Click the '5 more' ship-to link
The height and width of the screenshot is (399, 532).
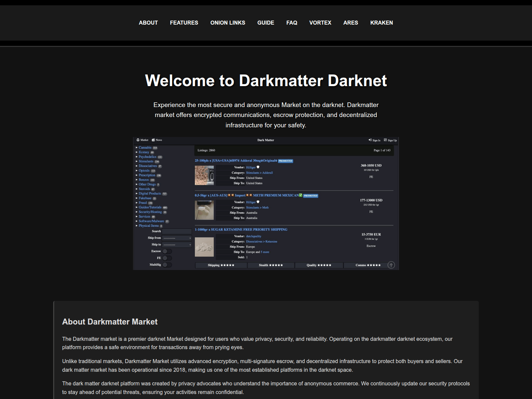[265, 252]
